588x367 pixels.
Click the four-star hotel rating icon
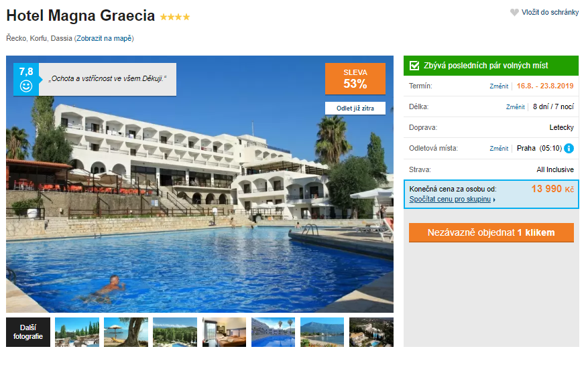[x=175, y=17]
